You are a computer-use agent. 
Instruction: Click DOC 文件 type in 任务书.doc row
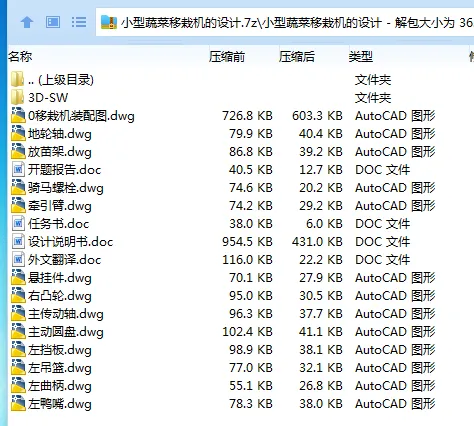(383, 224)
